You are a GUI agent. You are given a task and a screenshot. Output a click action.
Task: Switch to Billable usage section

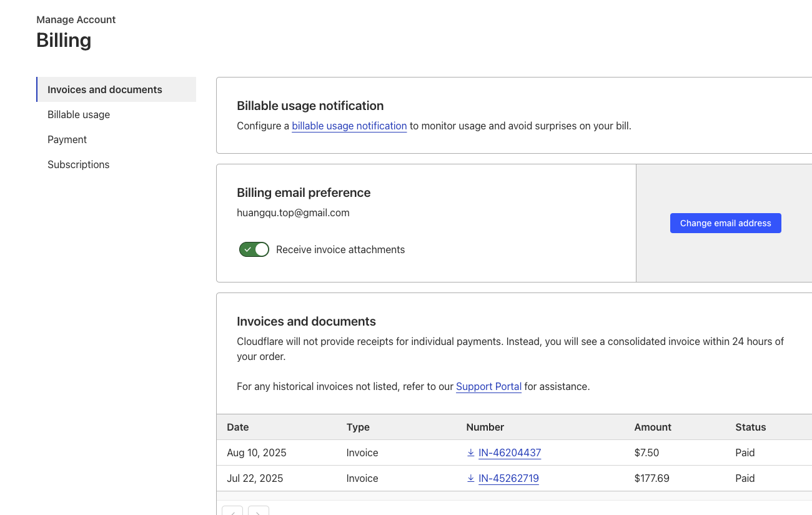point(79,114)
